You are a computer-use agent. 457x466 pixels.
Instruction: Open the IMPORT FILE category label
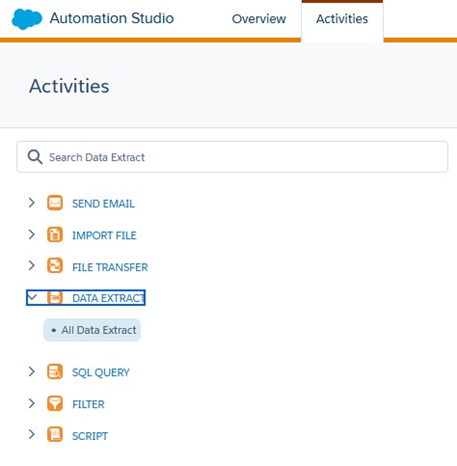(104, 235)
